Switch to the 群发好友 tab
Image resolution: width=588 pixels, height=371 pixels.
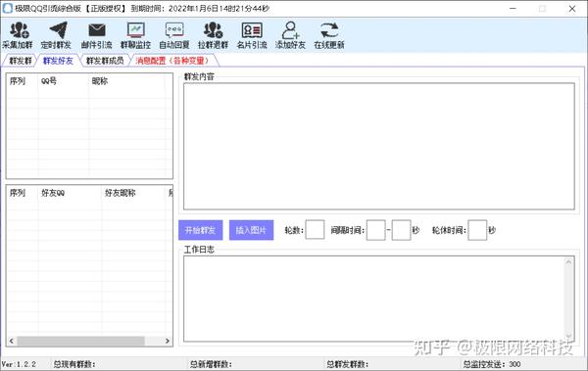click(58, 61)
